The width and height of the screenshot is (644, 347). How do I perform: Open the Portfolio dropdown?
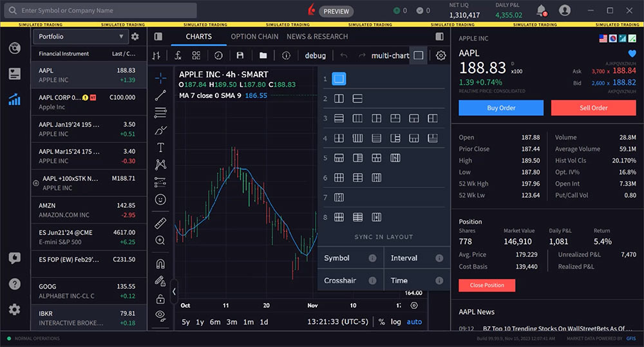pyautogui.click(x=80, y=37)
